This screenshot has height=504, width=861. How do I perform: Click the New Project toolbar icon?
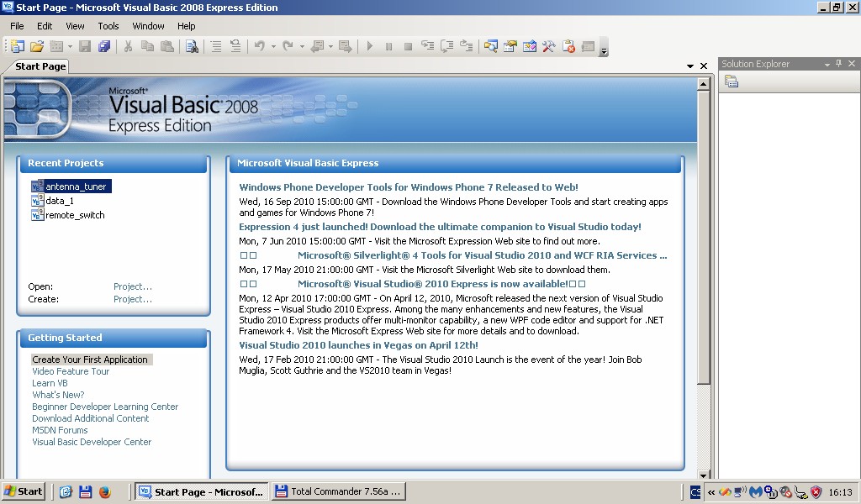(17, 47)
